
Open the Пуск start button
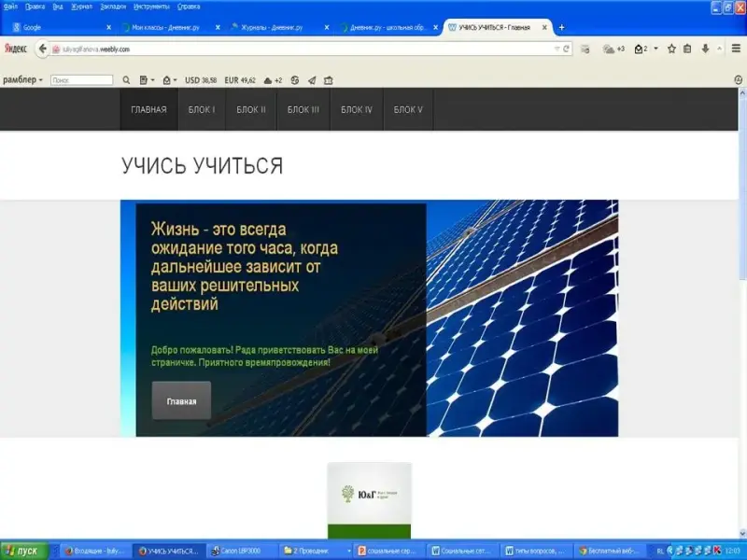pyautogui.click(x=22, y=551)
